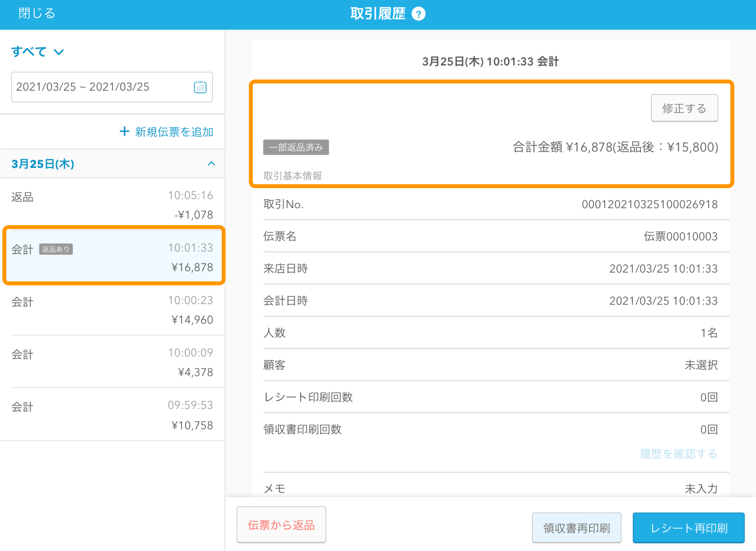Select the 会計 entry of ¥10,758
Image resolution: width=756 pixels, height=551 pixels.
tap(112, 415)
